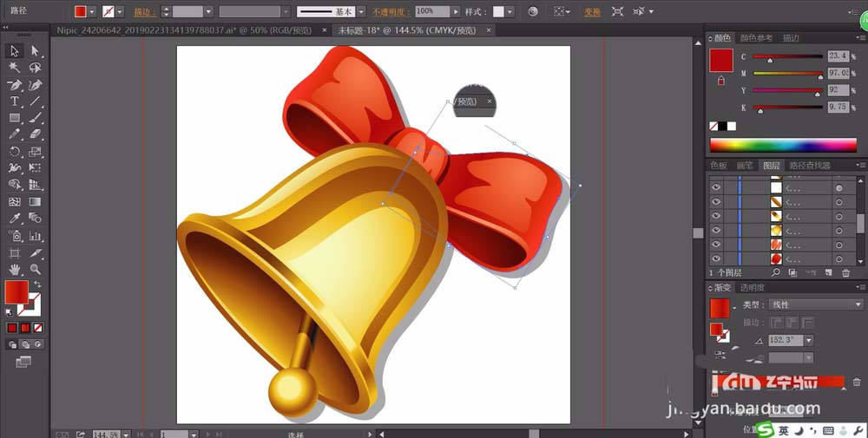Select the Direct Selection tool
Image resolution: width=868 pixels, height=438 pixels.
(x=36, y=51)
